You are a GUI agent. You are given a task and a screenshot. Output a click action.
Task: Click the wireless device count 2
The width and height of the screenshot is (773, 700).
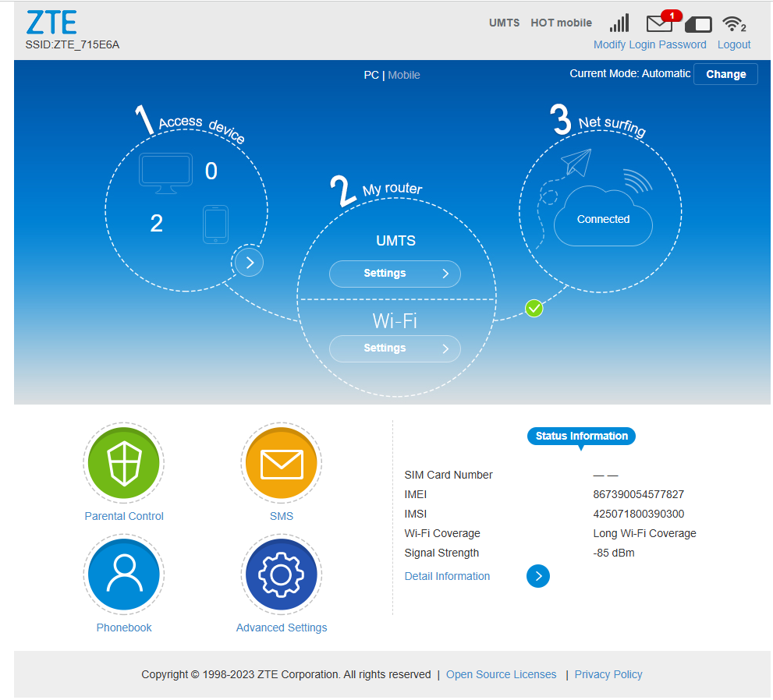point(156,224)
